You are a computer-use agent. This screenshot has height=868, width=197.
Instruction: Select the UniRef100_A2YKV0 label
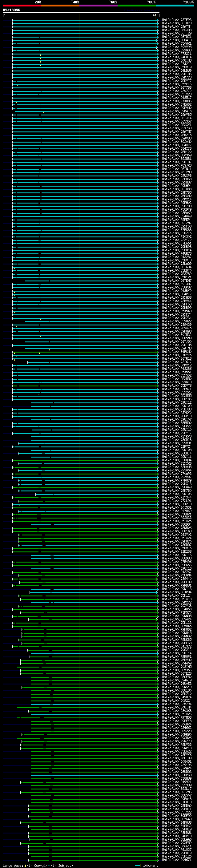coord(177,413)
